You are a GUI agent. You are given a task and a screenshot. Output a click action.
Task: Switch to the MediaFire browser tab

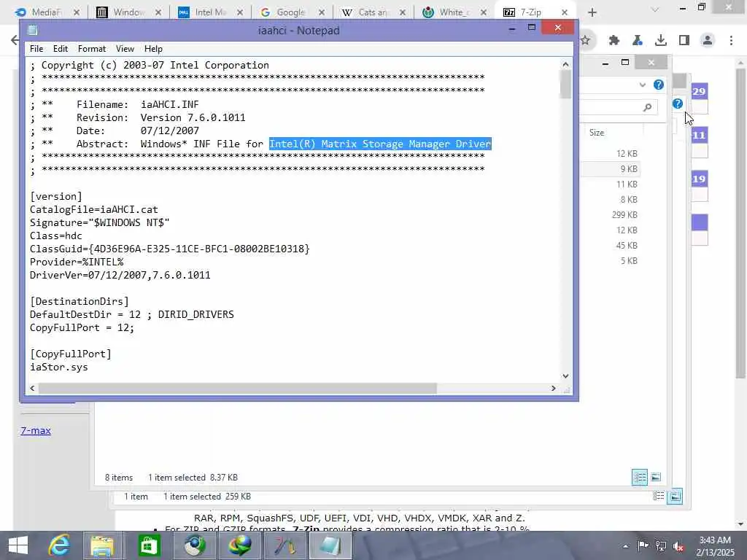coord(45,12)
